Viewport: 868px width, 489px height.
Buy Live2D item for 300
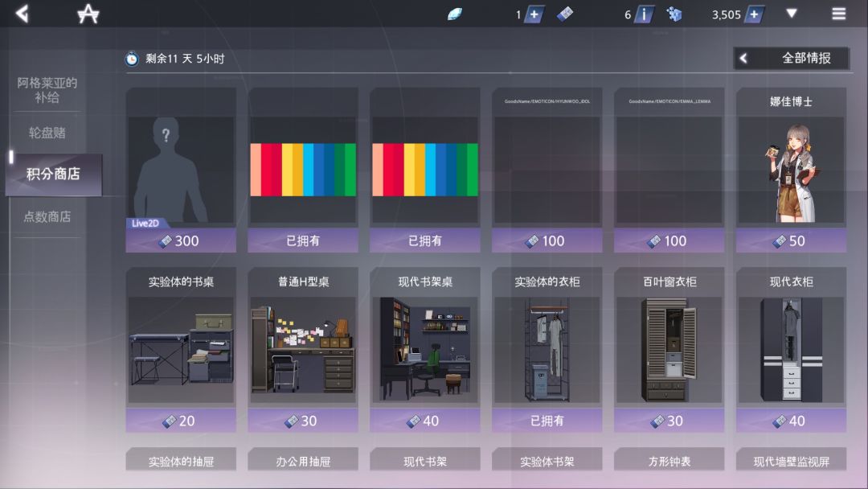[181, 241]
